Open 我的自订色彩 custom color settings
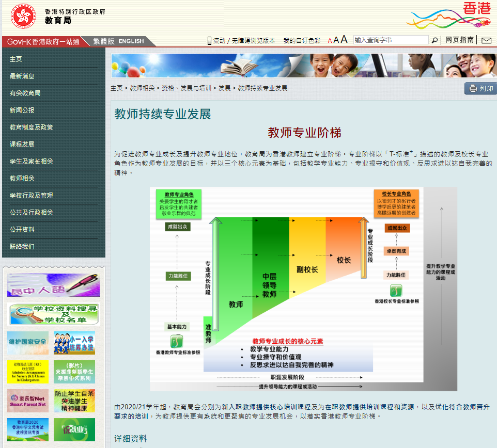This screenshot has height=448, width=497. click(302, 39)
